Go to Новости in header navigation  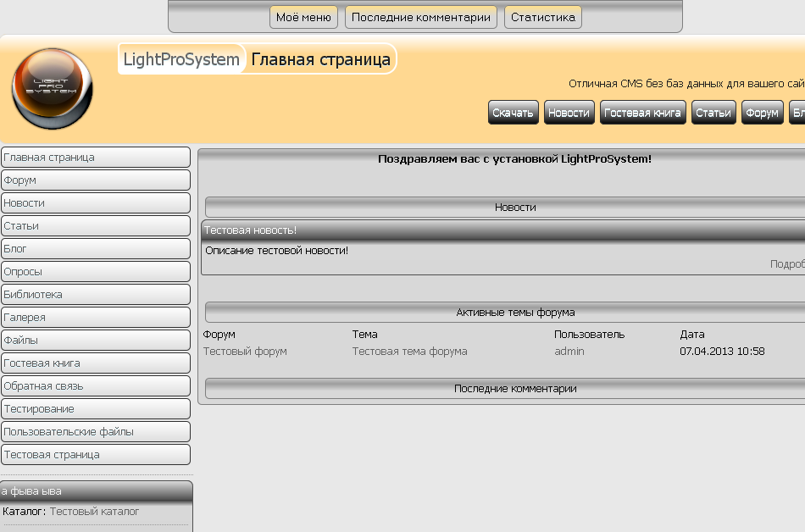point(569,113)
